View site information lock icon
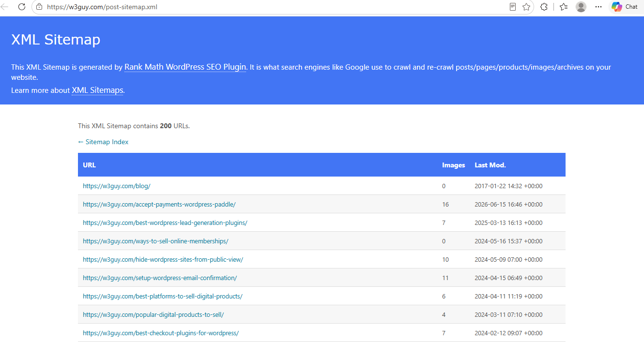The height and width of the screenshot is (342, 644). point(39,7)
